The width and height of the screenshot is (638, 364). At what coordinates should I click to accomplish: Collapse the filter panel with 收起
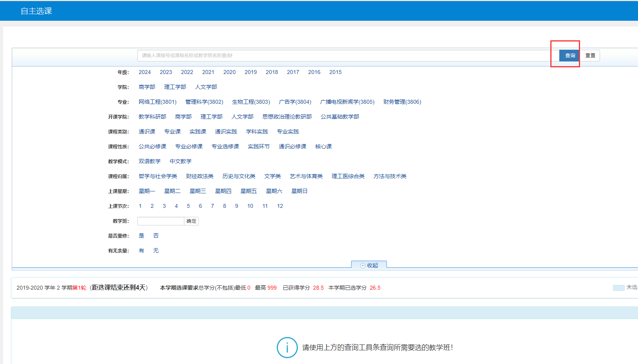pyautogui.click(x=369, y=265)
